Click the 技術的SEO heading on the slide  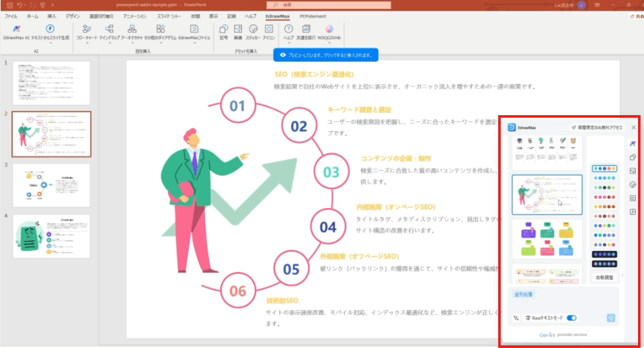(282, 301)
